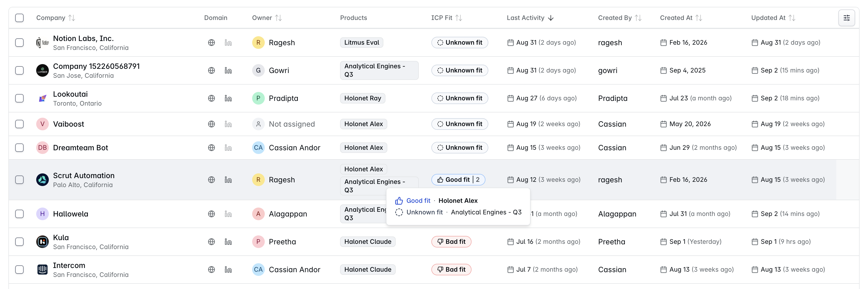This screenshot has width=868, height=289.
Task: Toggle Last Activity sort direction
Action: click(530, 18)
